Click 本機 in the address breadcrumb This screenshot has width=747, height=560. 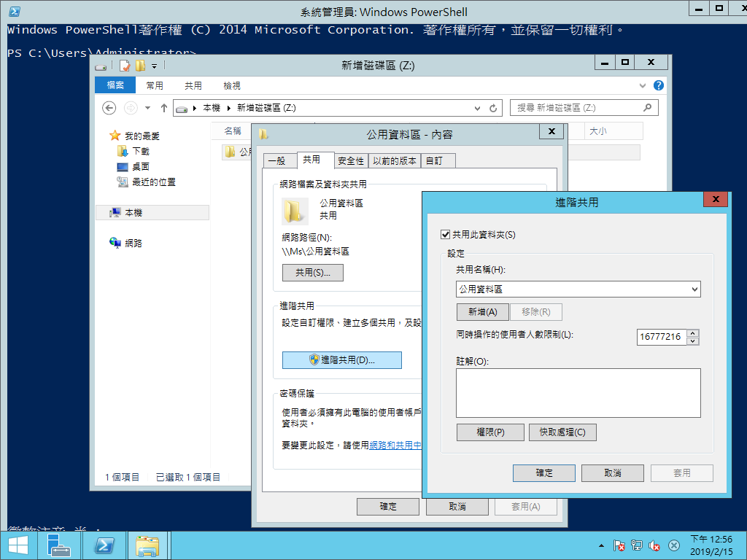pyautogui.click(x=212, y=108)
